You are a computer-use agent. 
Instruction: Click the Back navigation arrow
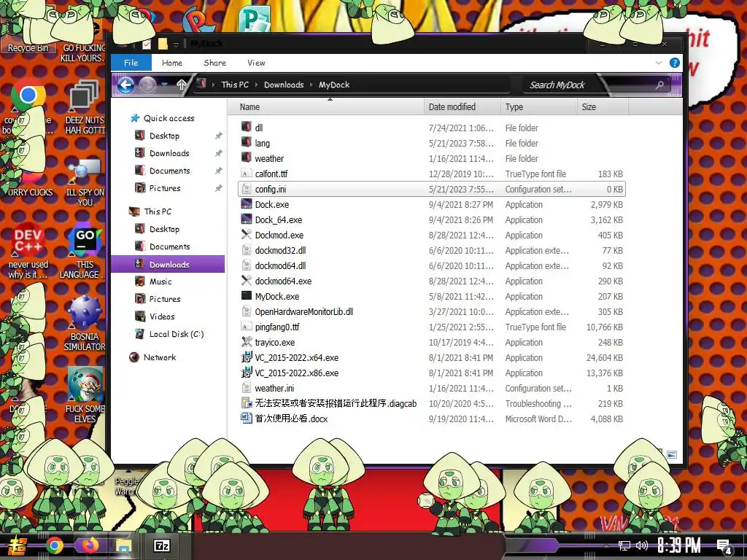[x=125, y=85]
